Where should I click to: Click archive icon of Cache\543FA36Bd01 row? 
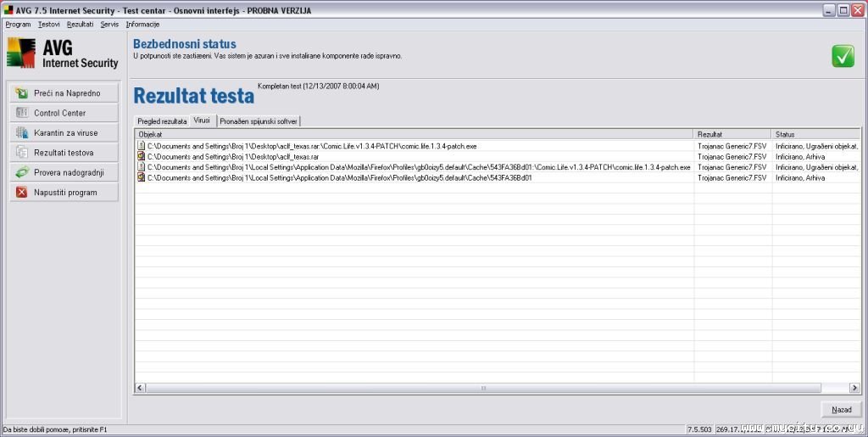[142, 178]
